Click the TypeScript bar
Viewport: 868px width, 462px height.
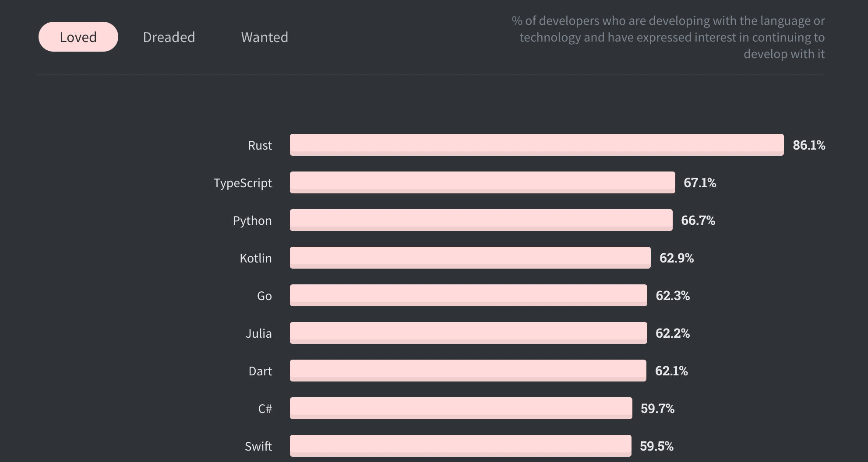click(482, 182)
